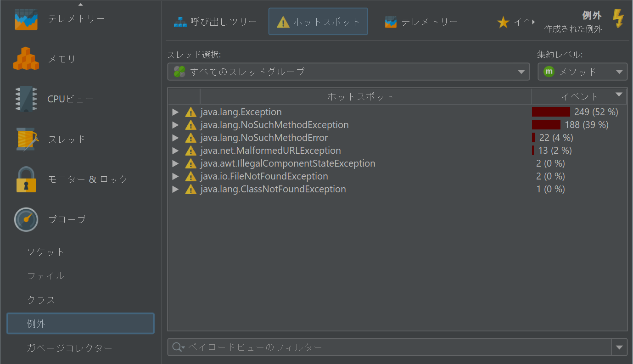Select the ホットスポット tab
Viewport: 633px width, 364px height.
(318, 22)
